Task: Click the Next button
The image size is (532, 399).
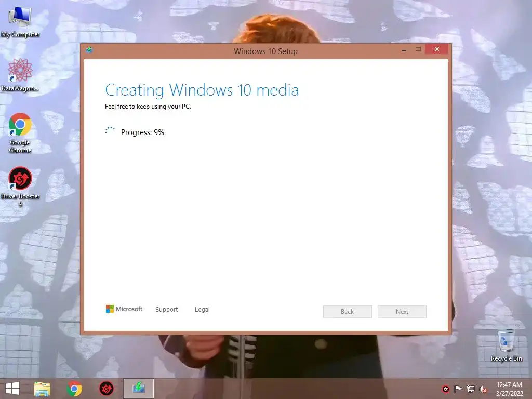Action: coord(402,312)
